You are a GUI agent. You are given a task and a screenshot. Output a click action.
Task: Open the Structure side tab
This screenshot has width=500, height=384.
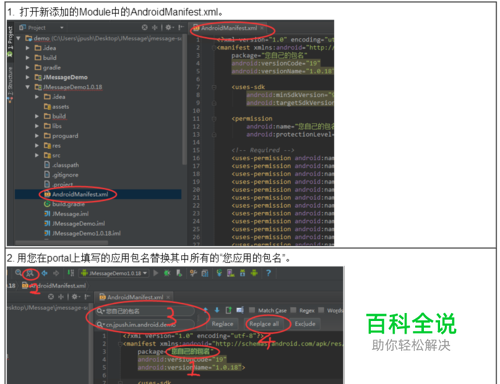(x=10, y=85)
